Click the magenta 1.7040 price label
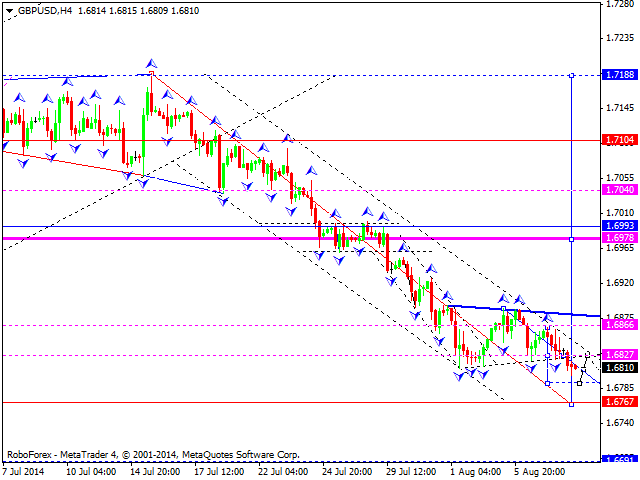 tap(620, 189)
